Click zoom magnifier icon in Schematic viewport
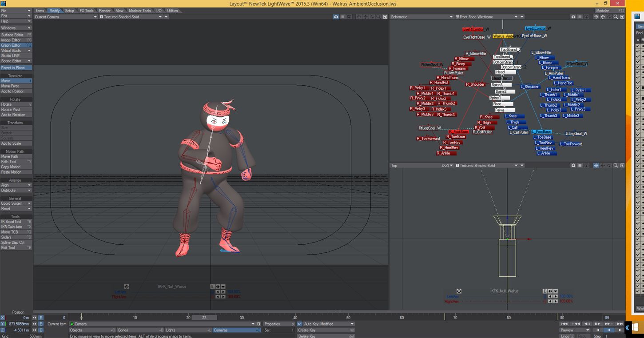Image resolution: width=644 pixels, height=338 pixels. coord(616,17)
